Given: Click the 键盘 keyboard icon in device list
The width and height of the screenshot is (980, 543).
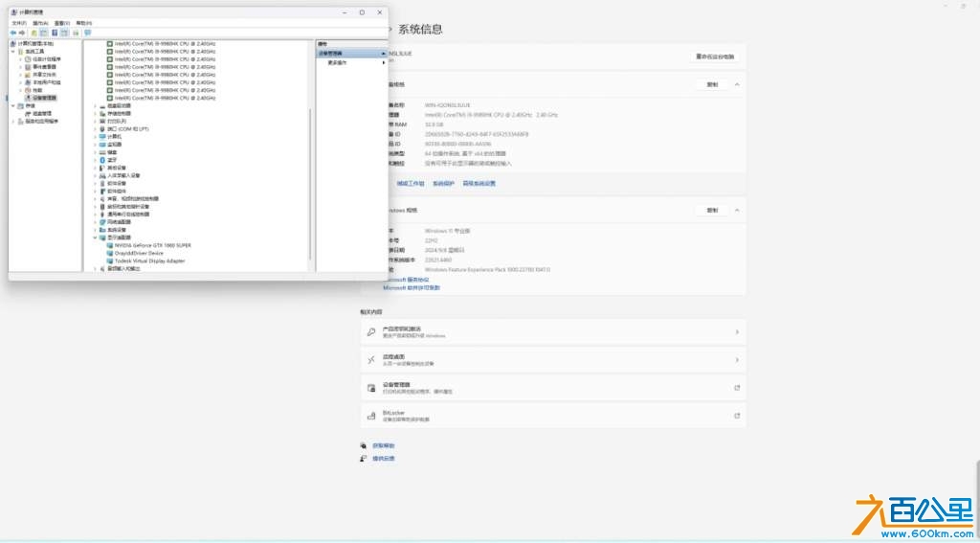Looking at the screenshot, I should (102, 152).
